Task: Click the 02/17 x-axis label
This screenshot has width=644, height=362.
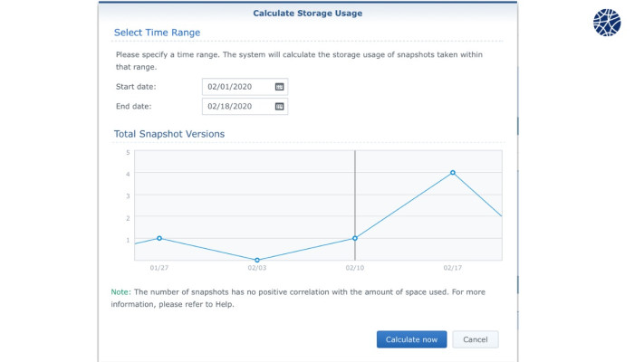Action: 452,268
